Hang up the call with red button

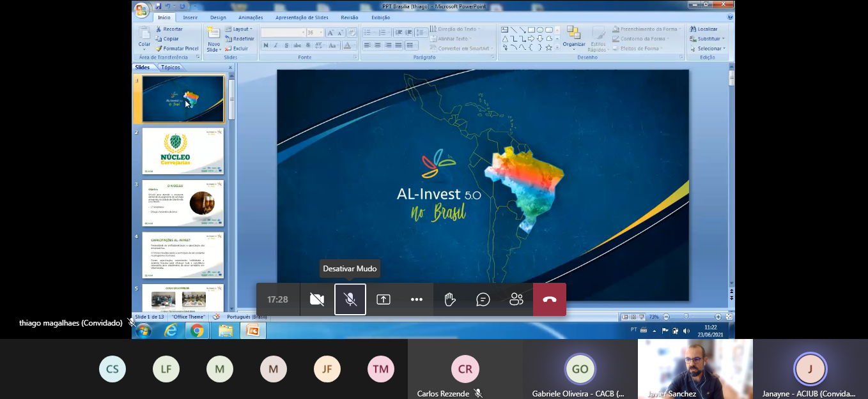[550, 299]
